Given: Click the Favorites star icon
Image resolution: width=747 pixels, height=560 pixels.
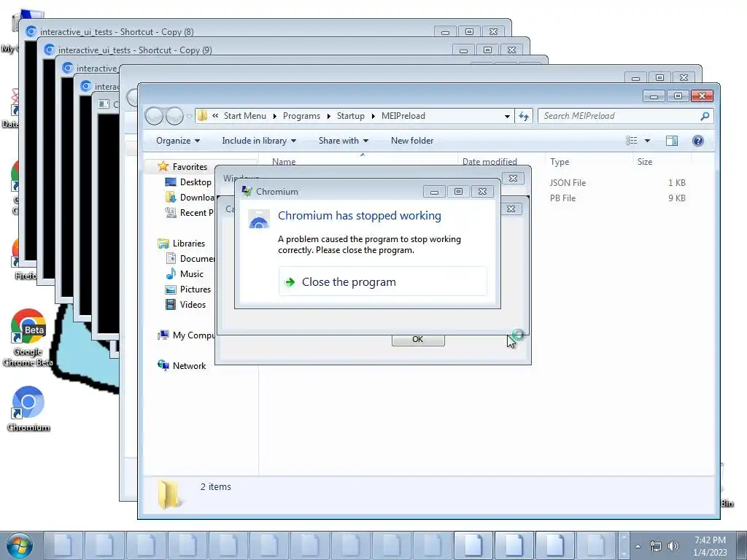Looking at the screenshot, I should pos(163,166).
